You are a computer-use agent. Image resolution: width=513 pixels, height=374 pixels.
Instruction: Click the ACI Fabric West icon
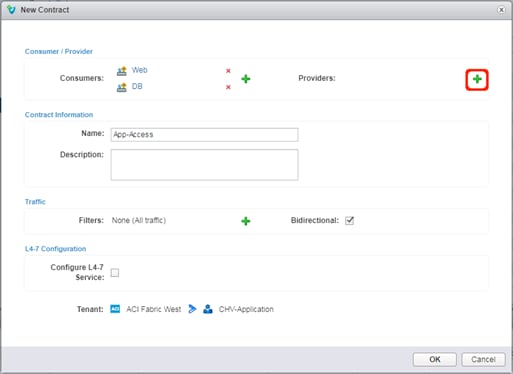115,309
